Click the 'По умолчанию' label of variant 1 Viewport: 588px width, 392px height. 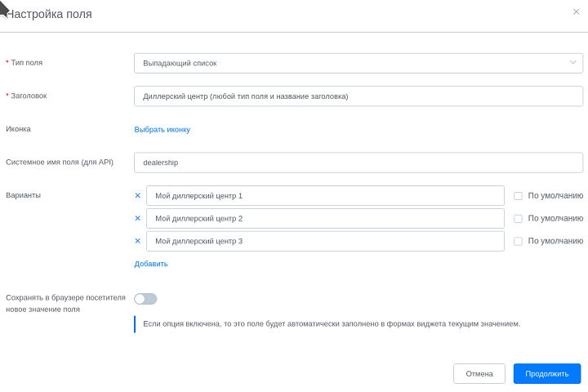tap(555, 195)
